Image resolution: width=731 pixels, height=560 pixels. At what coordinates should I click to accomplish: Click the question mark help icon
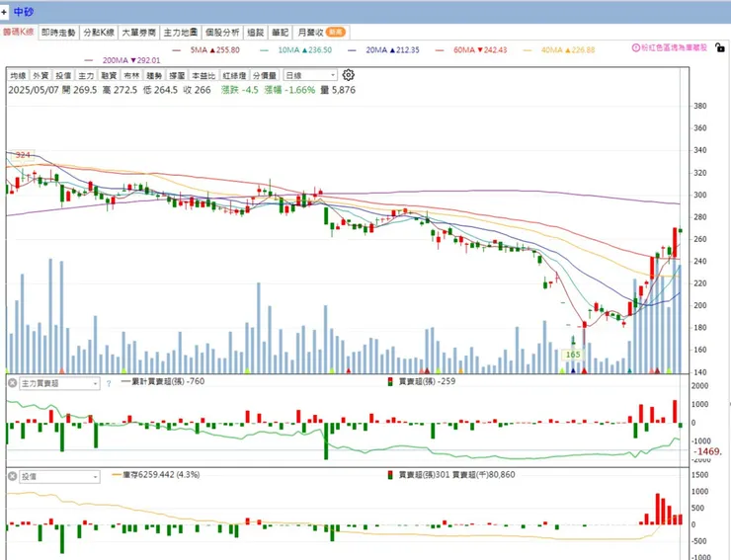tap(109, 382)
